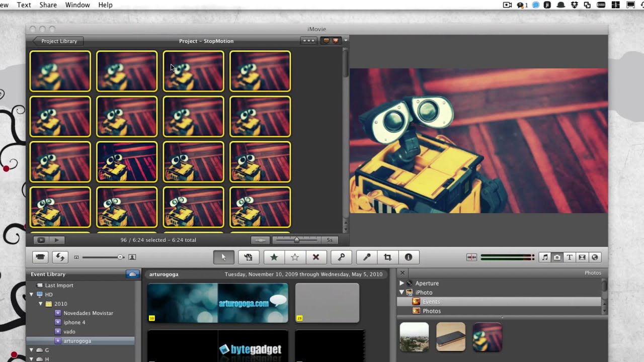Select the Wall-E photo in Photos browser
644x362 pixels.
[488, 337]
